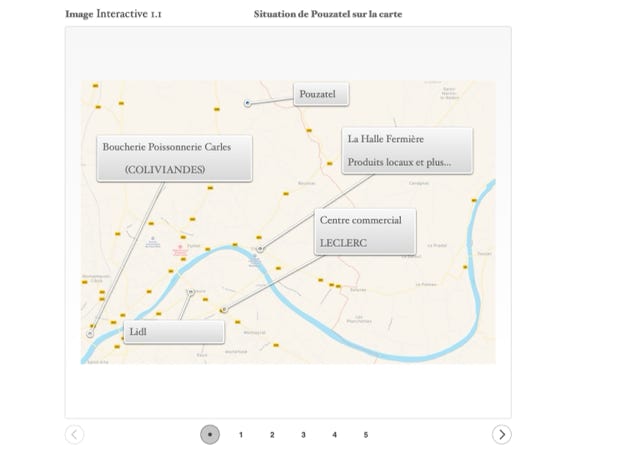Select the Lidl map marker dot
The width and height of the screenshot is (640, 468).
pyautogui.click(x=190, y=292)
